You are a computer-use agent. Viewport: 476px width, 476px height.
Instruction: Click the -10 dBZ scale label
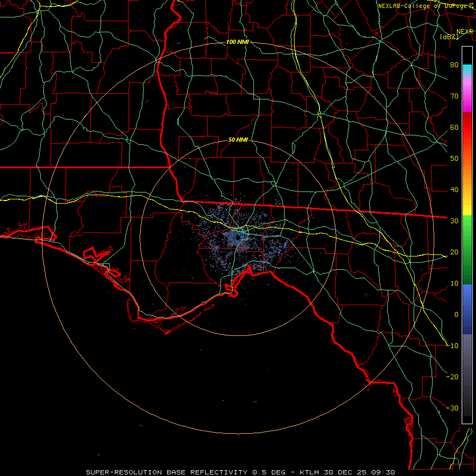pos(452,346)
